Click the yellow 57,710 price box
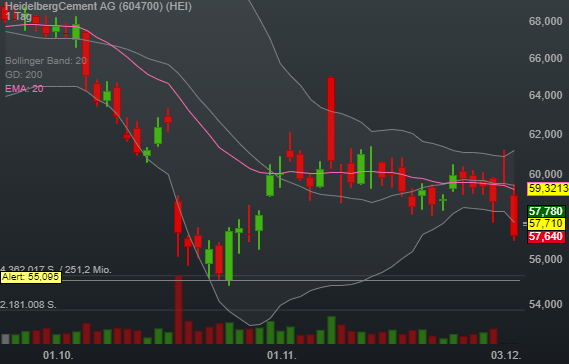The height and width of the screenshot is (364, 569). (x=546, y=224)
